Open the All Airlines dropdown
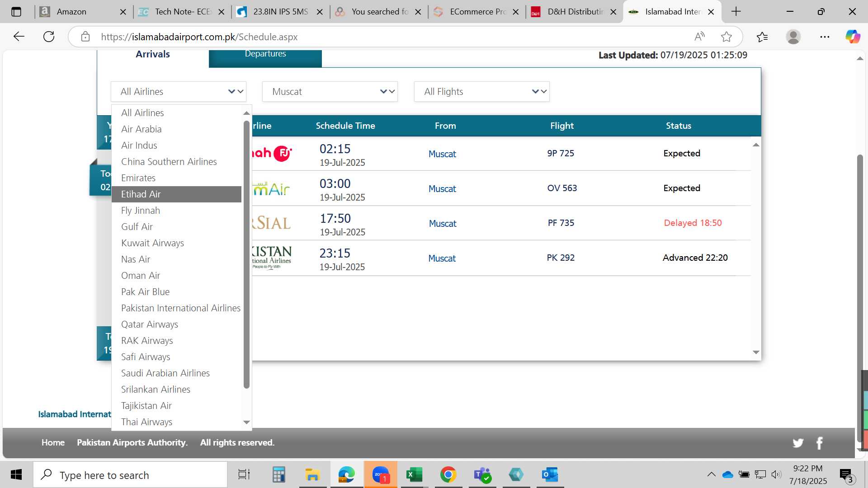The height and width of the screenshot is (488, 868). [178, 92]
